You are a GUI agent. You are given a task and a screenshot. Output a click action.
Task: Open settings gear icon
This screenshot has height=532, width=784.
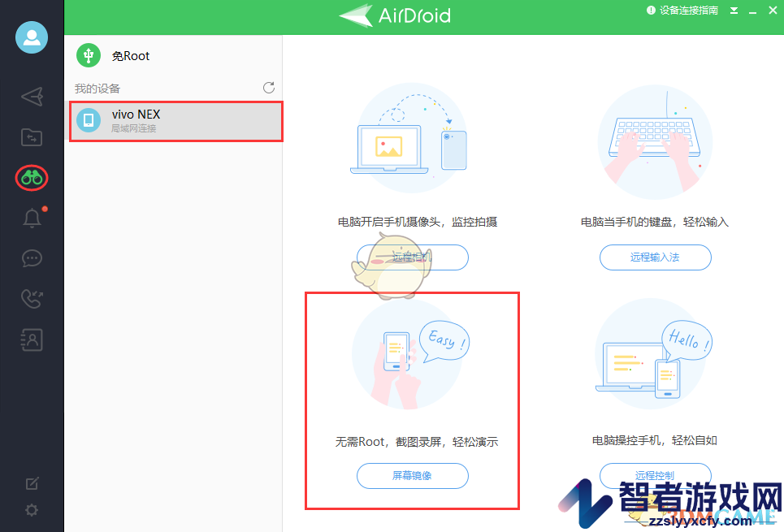tap(32, 510)
